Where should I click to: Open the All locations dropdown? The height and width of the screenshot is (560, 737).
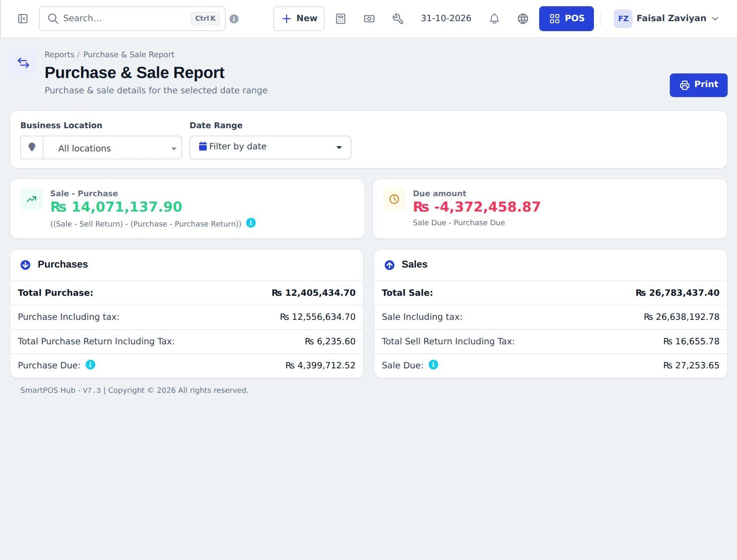point(112,148)
